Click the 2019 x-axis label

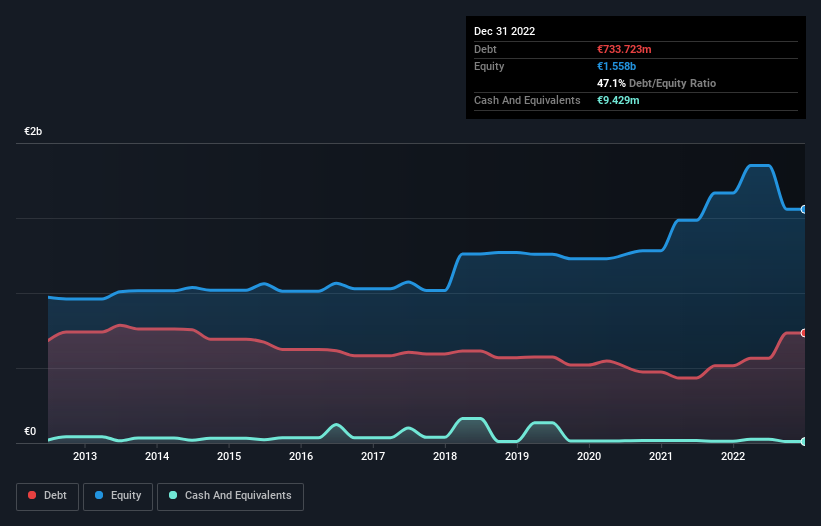517,456
